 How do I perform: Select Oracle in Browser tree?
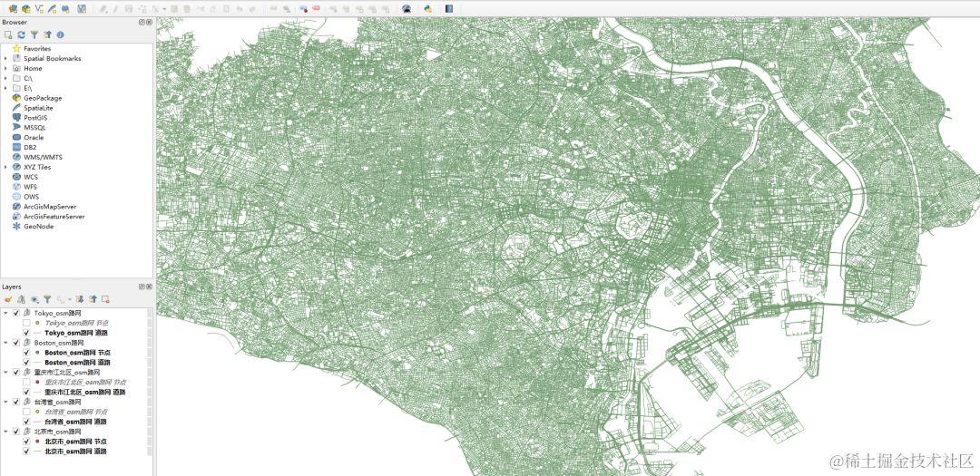[x=34, y=138]
